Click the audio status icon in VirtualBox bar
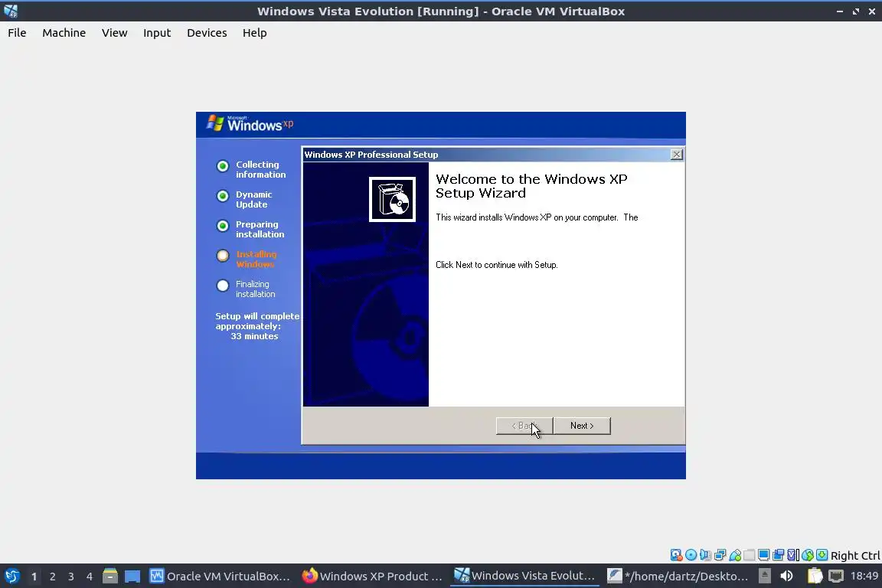This screenshot has height=588, width=882. pos(705,555)
